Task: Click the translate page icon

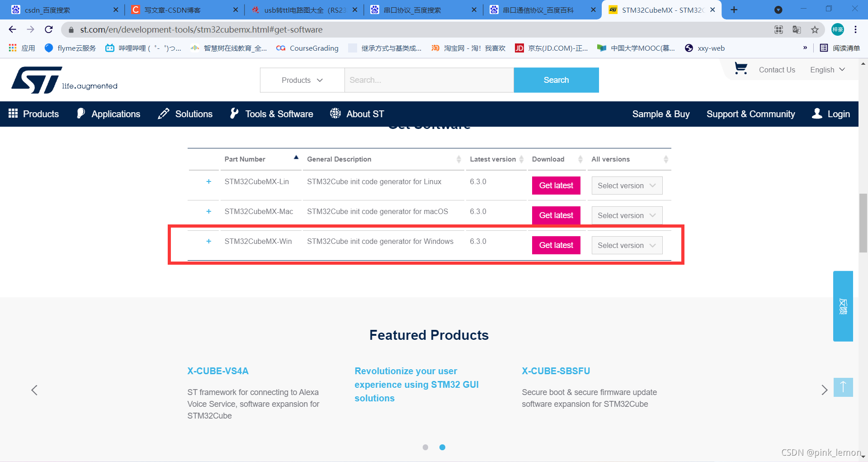Action: tap(797, 30)
